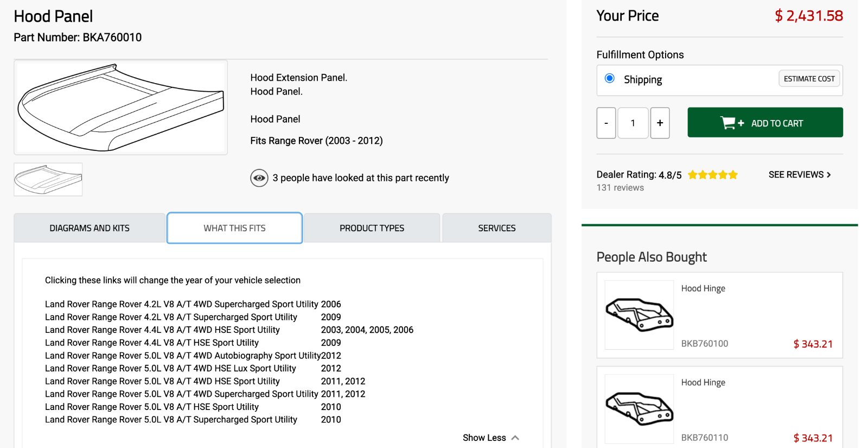This screenshot has width=868, height=448.
Task: Select the Services tab
Action: click(x=497, y=228)
